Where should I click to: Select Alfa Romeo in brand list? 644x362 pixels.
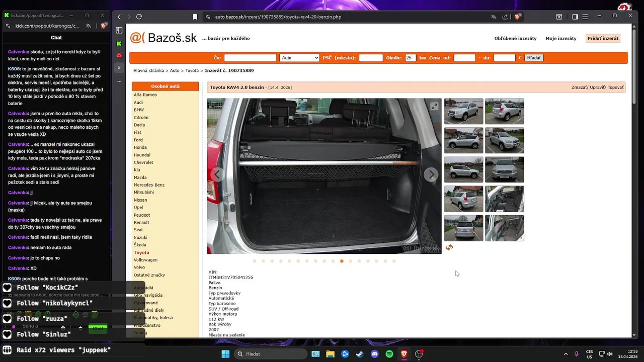(145, 95)
